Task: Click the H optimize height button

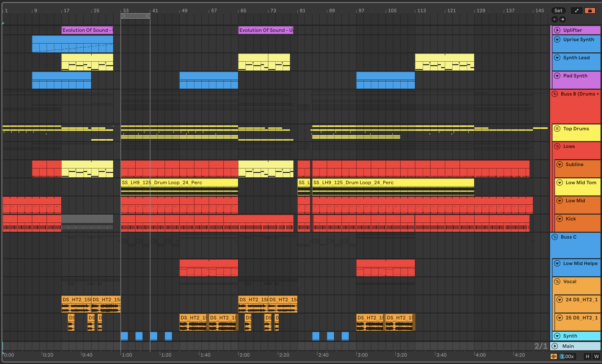Action: point(587,356)
